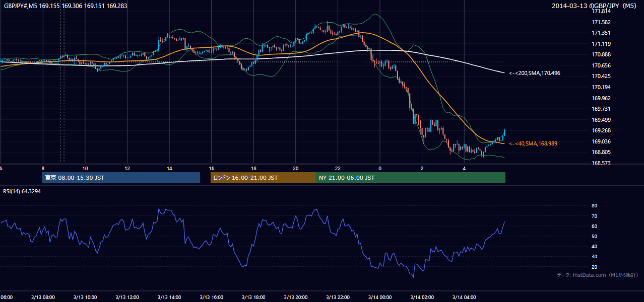Click price axis value 170.425

point(601,77)
